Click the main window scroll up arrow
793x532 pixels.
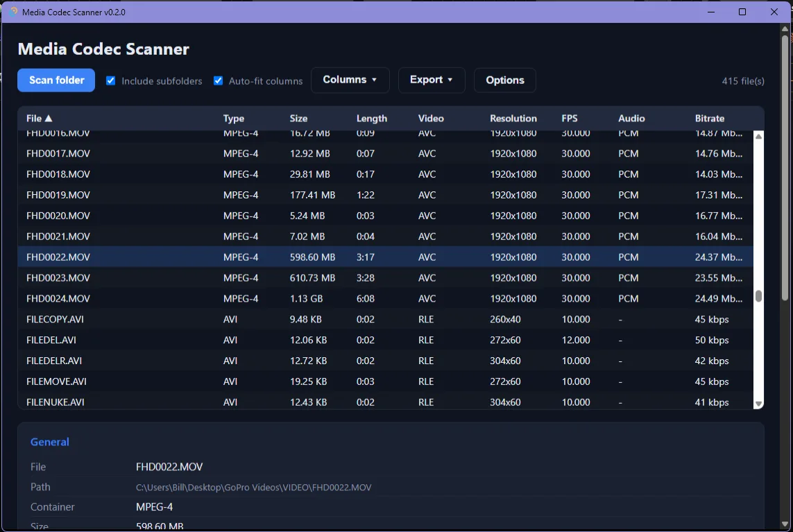pyautogui.click(x=785, y=29)
